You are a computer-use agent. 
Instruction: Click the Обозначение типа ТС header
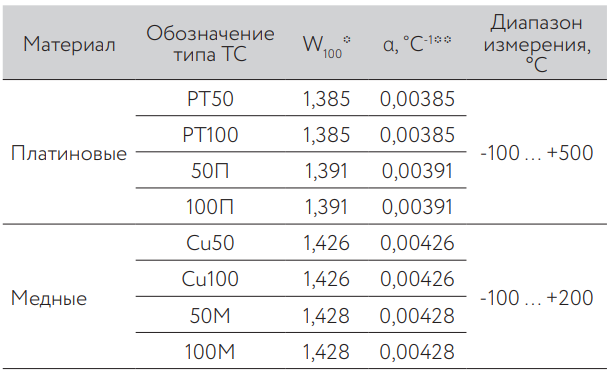click(210, 43)
